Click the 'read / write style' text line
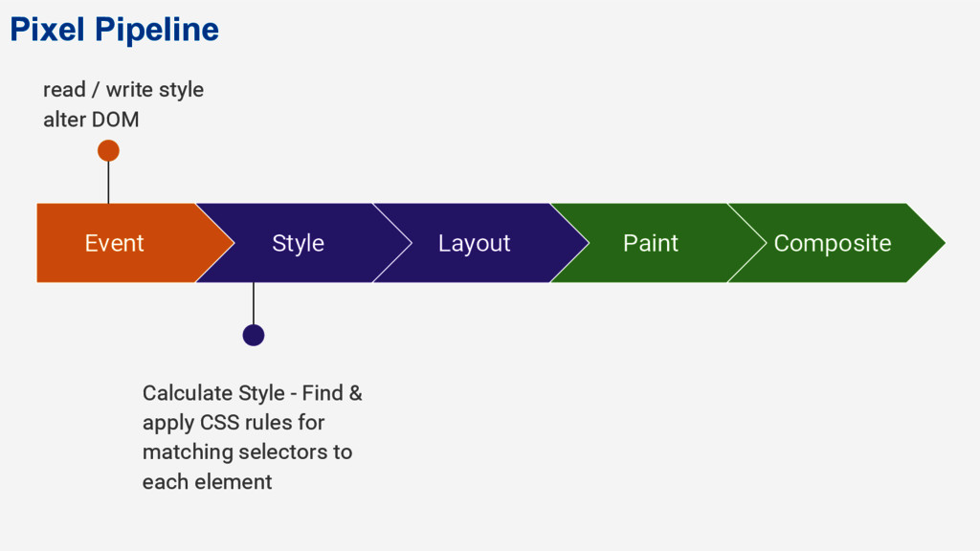Image resolution: width=980 pixels, height=551 pixels. (123, 90)
